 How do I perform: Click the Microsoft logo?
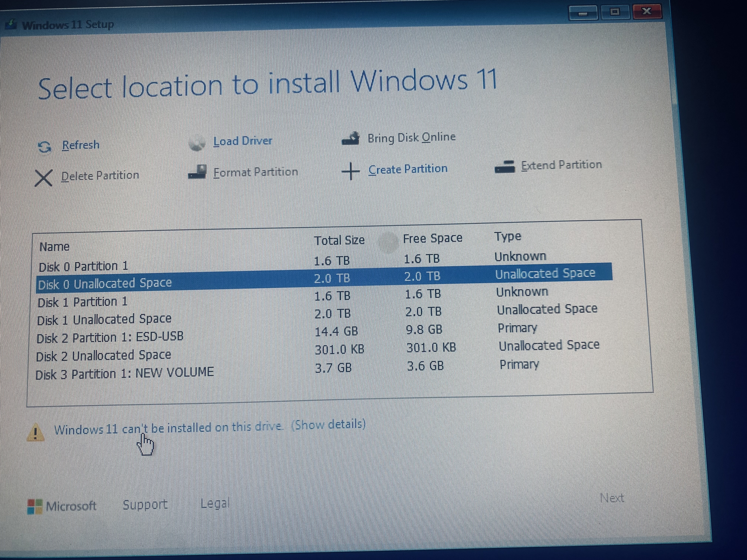(x=34, y=506)
